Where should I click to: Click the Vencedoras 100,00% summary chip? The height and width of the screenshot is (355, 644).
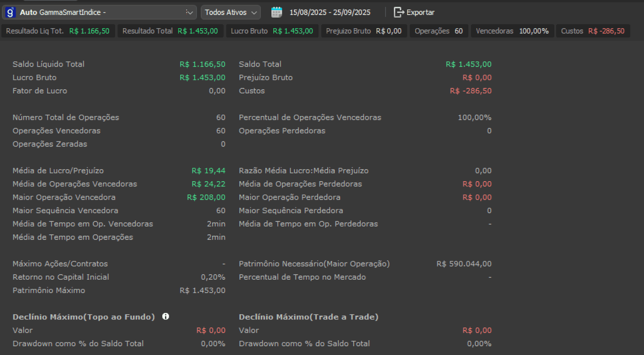tap(512, 31)
